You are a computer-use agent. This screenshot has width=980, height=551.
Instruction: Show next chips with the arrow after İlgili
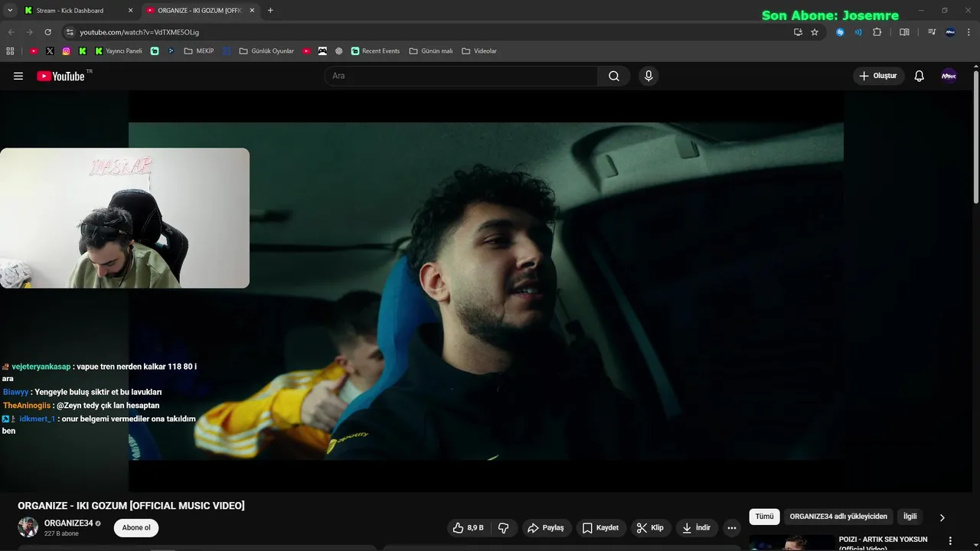click(x=942, y=517)
